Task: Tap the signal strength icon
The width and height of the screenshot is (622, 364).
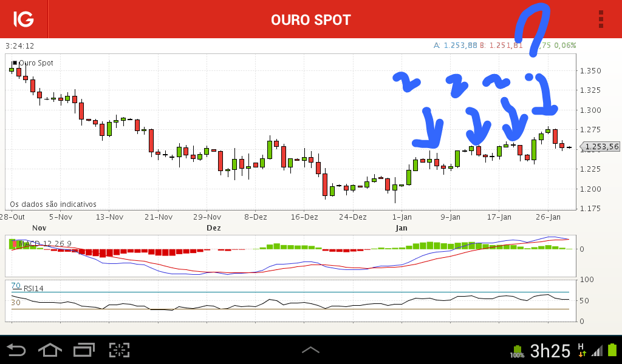Action: coord(596,351)
